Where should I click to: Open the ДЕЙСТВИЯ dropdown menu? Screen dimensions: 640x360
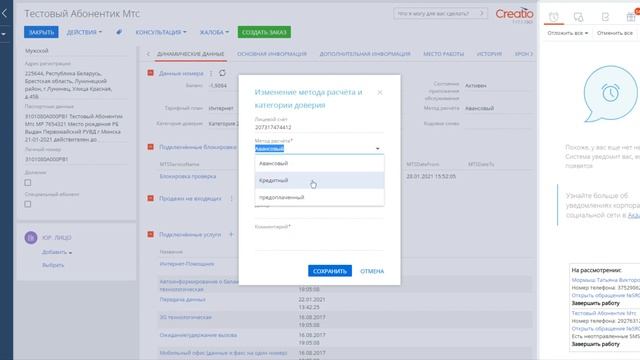(84, 32)
